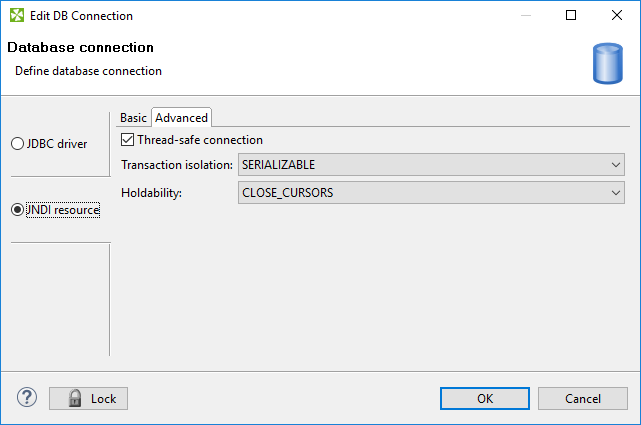Choose the JNDI resource radio button
641x425 pixels.
click(x=17, y=209)
